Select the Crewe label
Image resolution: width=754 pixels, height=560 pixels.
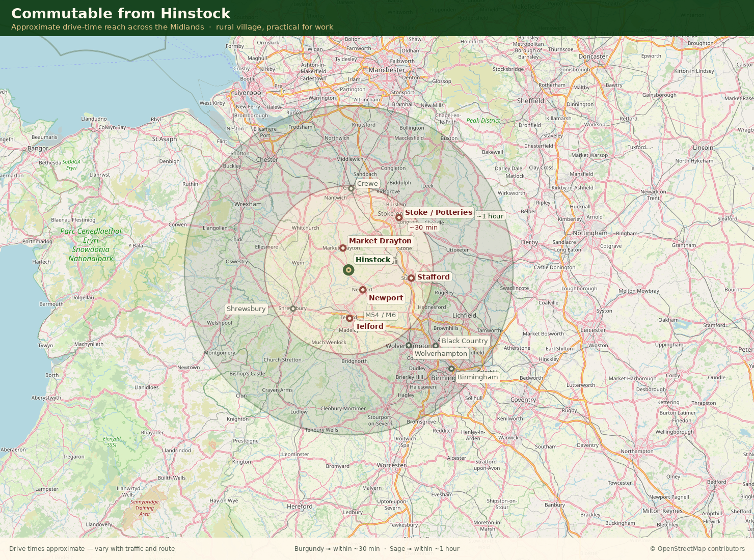(367, 184)
